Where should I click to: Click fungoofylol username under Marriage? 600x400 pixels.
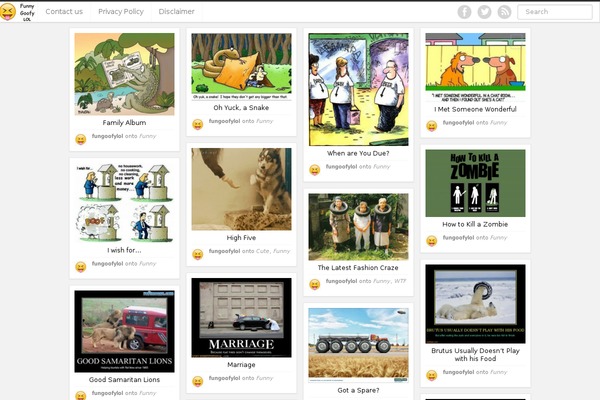point(224,378)
